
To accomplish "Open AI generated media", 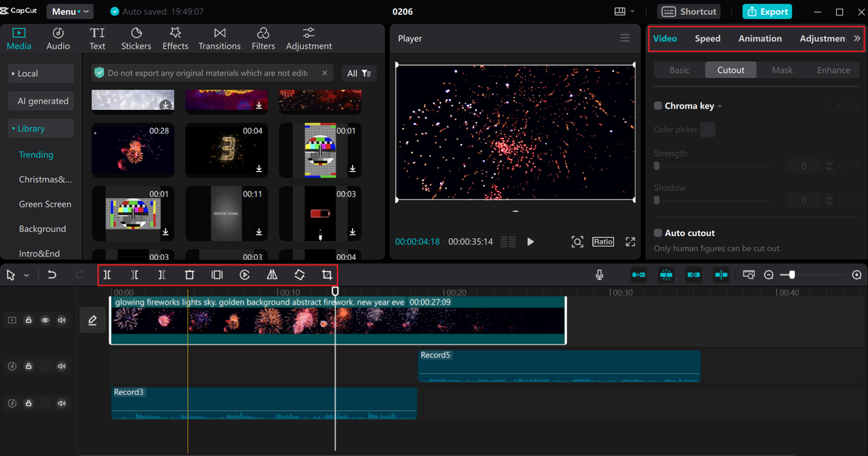I will (41, 101).
